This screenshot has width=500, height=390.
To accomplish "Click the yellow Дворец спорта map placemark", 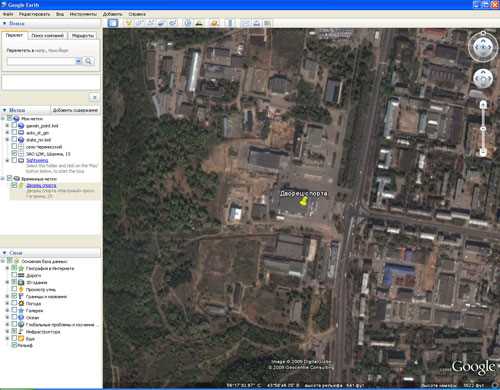I will [x=304, y=201].
